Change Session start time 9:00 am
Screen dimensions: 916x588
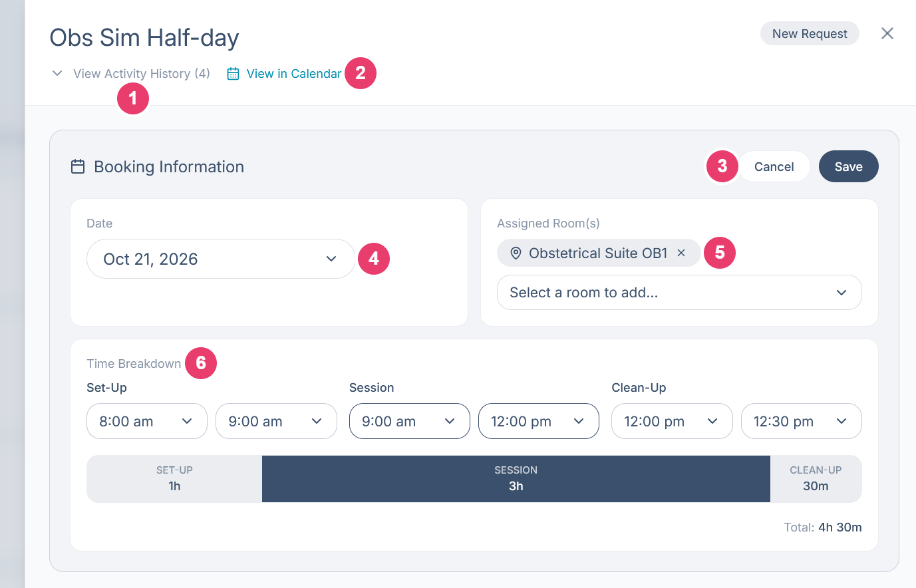tap(409, 421)
